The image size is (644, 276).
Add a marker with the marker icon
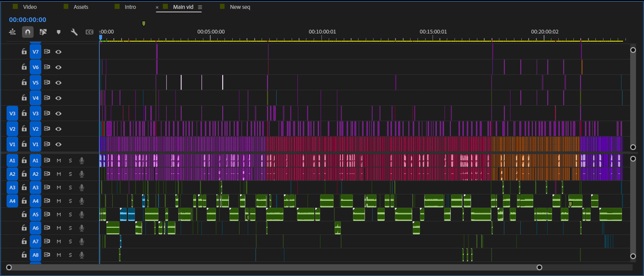click(x=58, y=32)
